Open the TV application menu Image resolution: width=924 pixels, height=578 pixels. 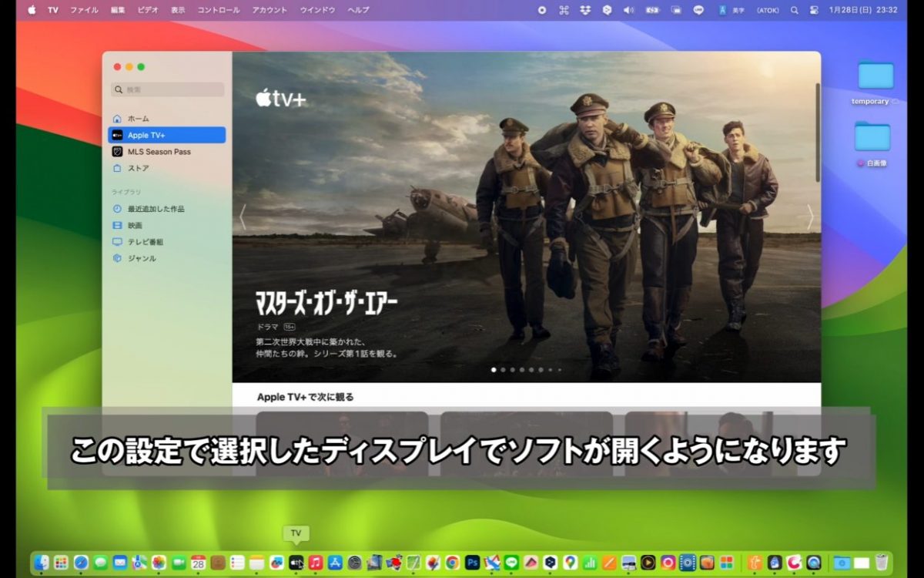(53, 10)
